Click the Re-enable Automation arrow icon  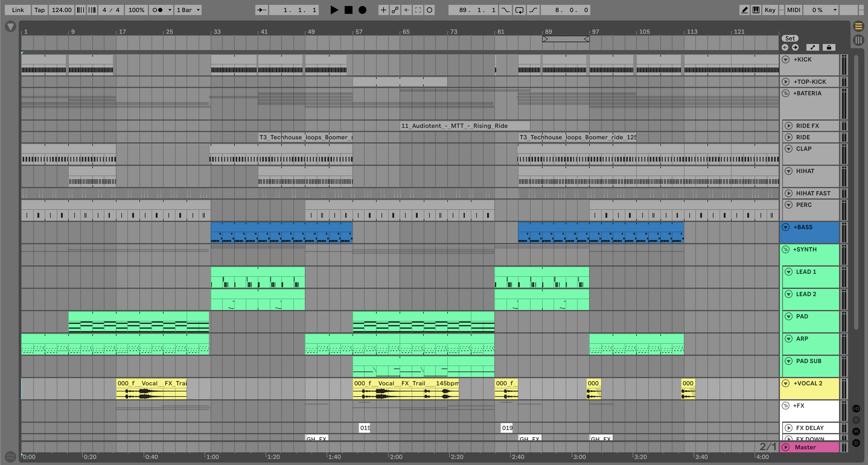click(x=406, y=10)
